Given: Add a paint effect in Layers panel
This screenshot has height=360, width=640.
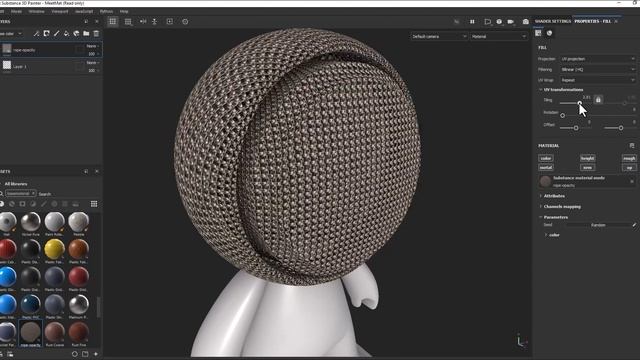Looking at the screenshot, I should point(37,33).
